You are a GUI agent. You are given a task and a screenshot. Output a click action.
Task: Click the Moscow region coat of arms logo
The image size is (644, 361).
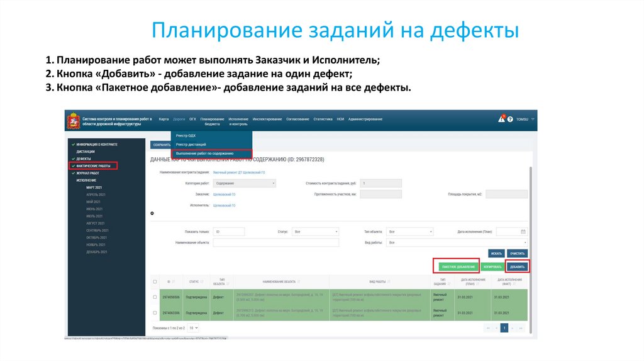[x=74, y=121]
